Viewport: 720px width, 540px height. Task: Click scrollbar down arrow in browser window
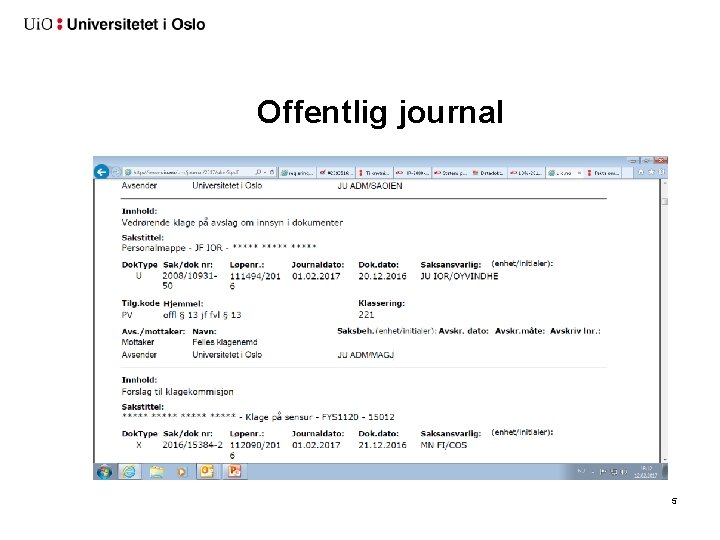pyautogui.click(x=664, y=459)
